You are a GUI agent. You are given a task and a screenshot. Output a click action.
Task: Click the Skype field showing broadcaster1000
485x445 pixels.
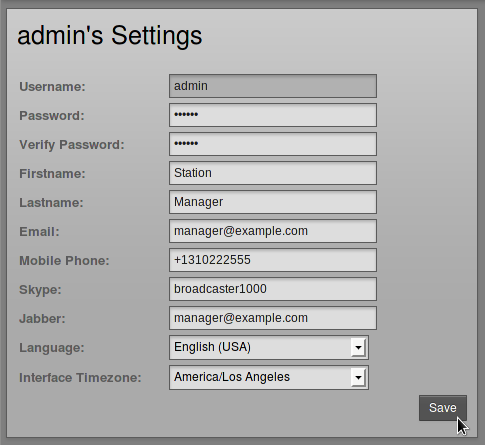tap(273, 289)
